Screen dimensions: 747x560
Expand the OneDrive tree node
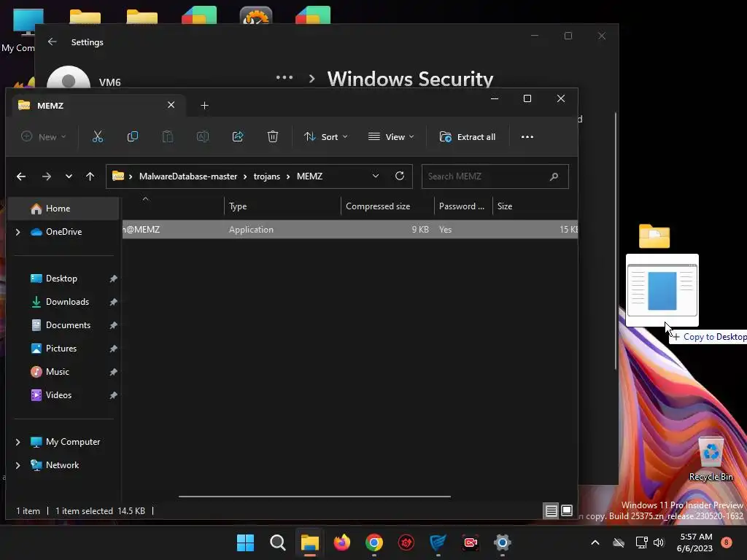click(18, 232)
